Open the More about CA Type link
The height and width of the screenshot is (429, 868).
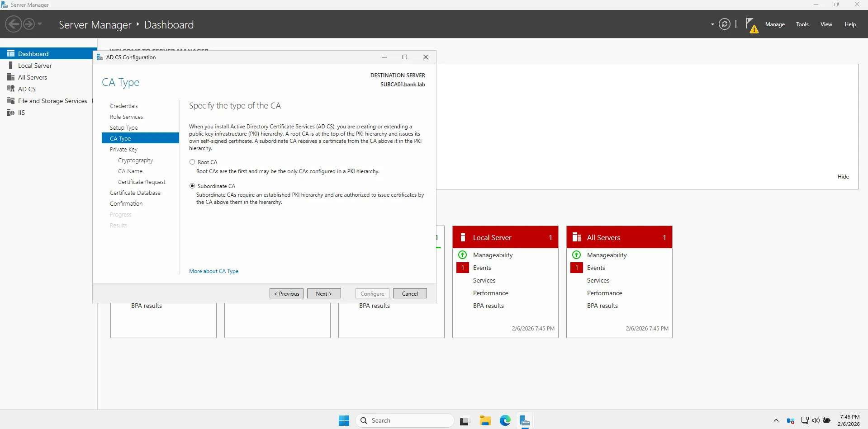[x=213, y=271]
